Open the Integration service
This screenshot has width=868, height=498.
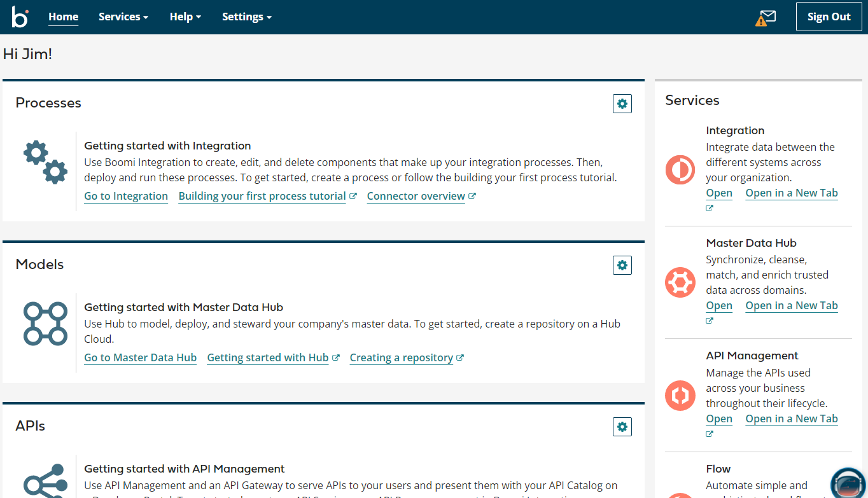point(719,193)
